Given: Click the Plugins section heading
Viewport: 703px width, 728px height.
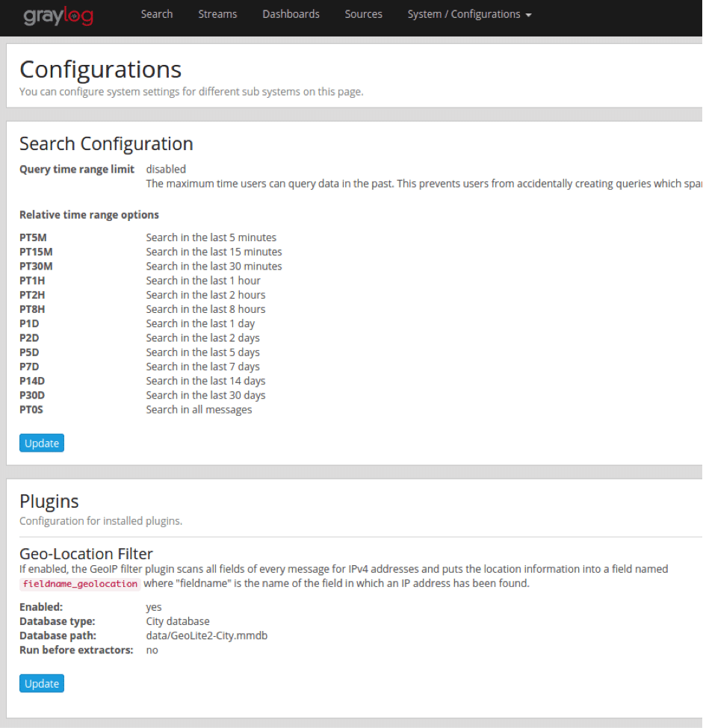Looking at the screenshot, I should [x=49, y=501].
